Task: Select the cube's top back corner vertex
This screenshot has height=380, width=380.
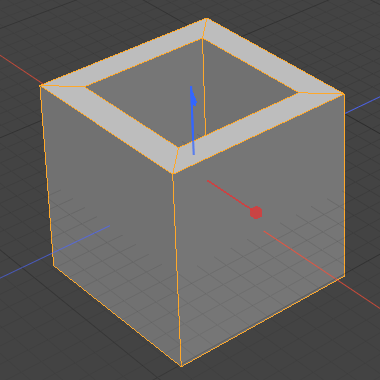Action: pos(206,19)
